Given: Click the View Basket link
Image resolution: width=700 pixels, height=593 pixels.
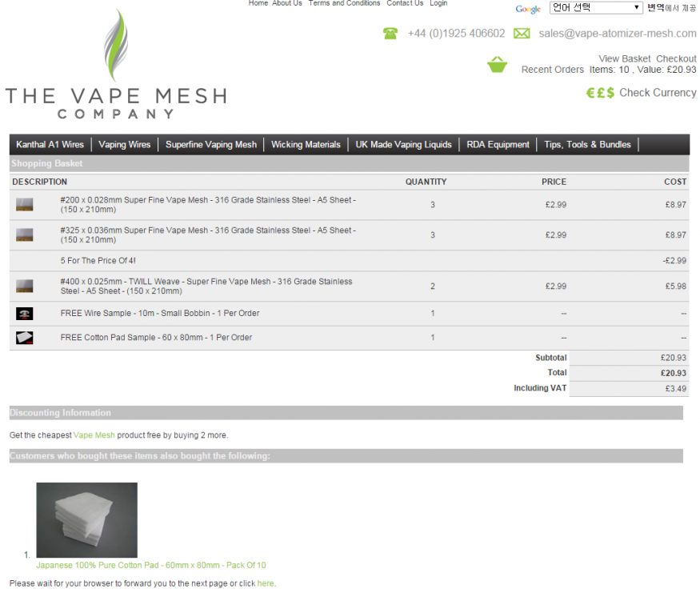Looking at the screenshot, I should coord(625,59).
